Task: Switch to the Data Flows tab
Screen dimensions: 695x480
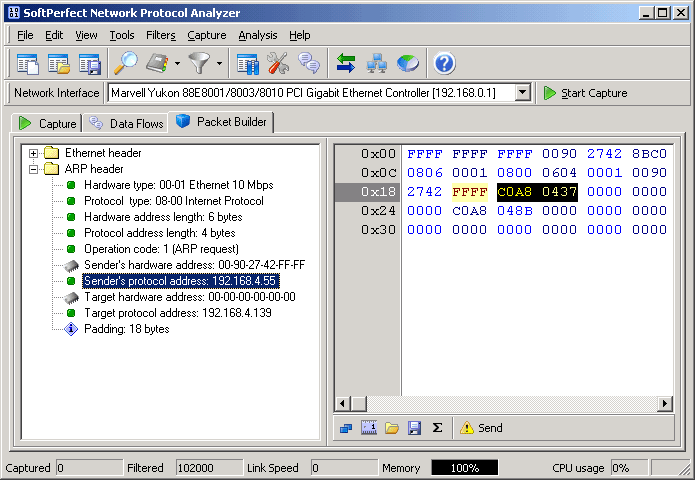Action: (x=126, y=123)
